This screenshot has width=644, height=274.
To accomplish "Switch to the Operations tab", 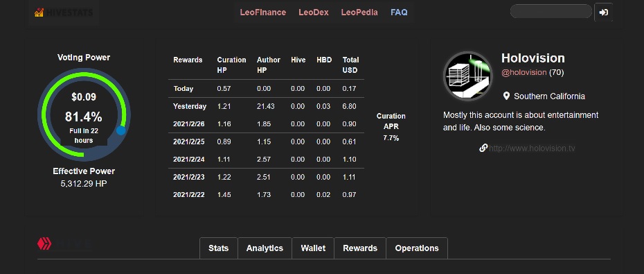I will [416, 248].
